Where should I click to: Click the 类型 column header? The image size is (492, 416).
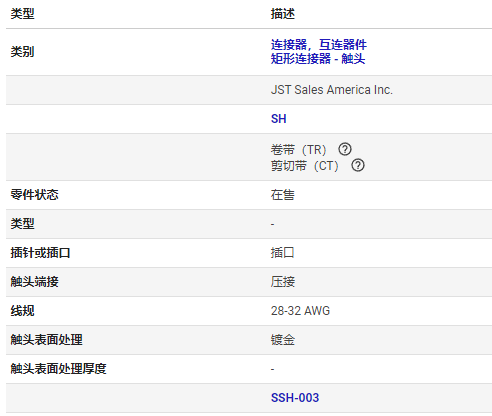[22, 14]
